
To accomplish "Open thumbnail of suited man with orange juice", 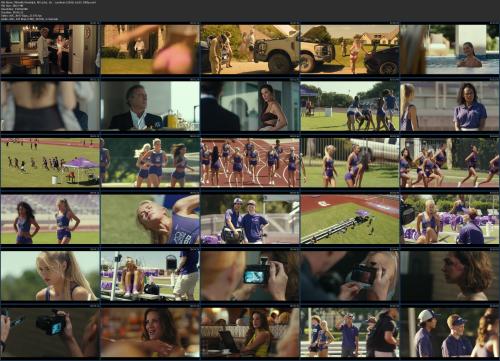I will point(150,106).
